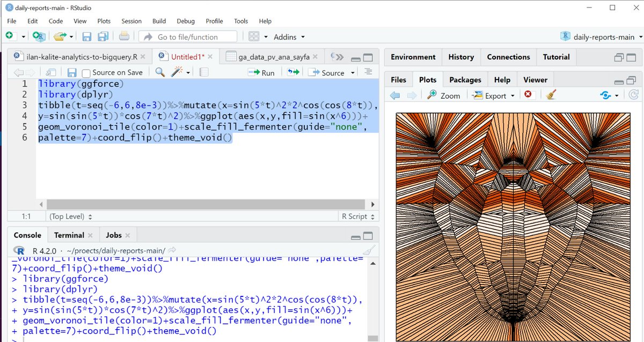Open the Code menu
The image size is (644, 342).
[x=56, y=21]
